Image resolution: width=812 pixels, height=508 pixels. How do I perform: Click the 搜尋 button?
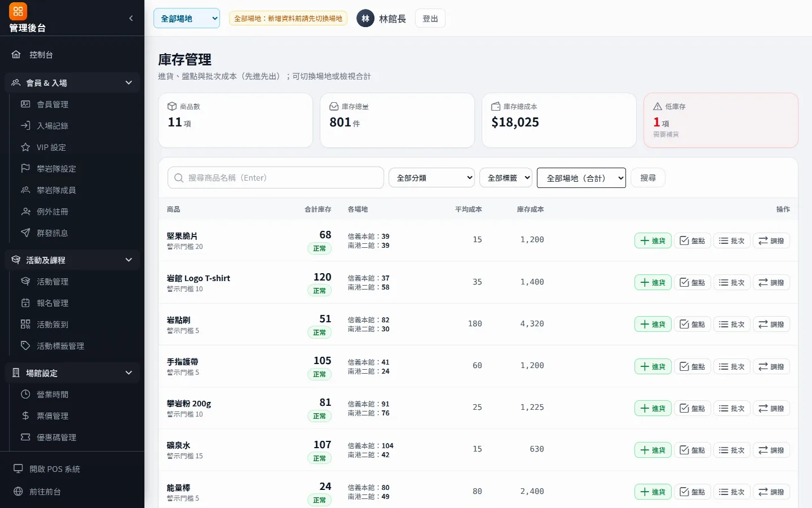point(648,178)
